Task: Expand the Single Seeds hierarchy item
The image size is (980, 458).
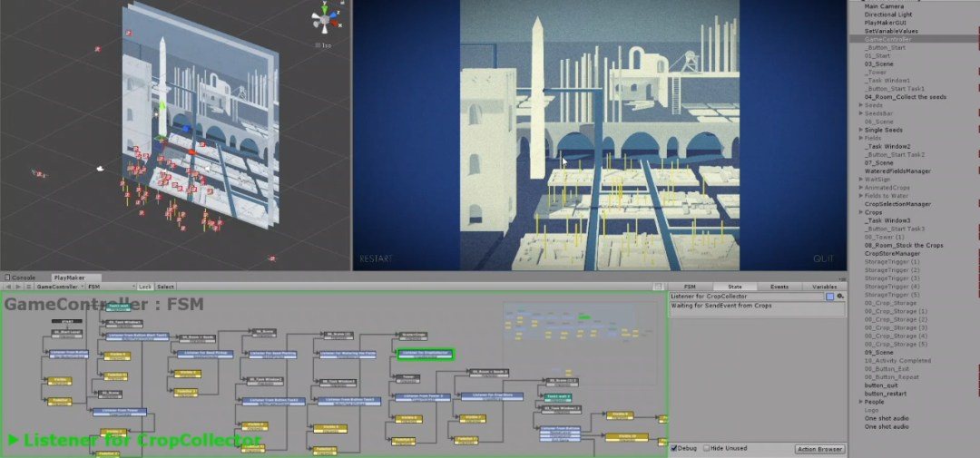Action: [x=860, y=130]
